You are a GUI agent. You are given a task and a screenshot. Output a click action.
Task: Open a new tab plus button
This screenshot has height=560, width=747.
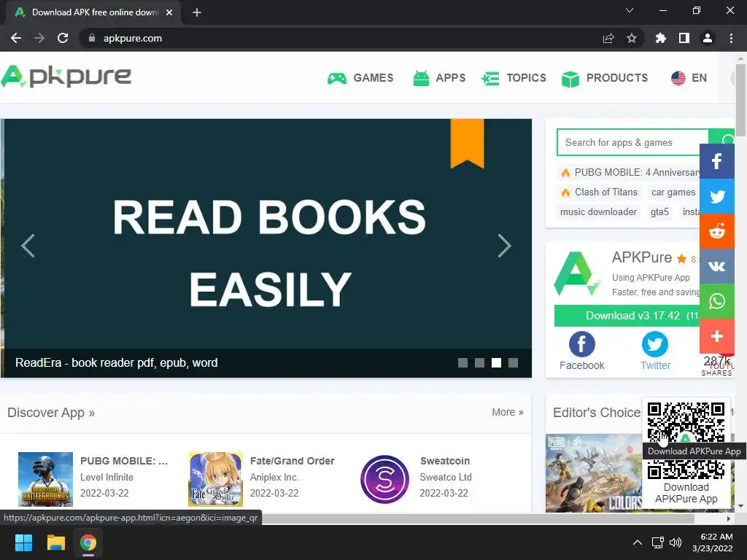coord(197,12)
